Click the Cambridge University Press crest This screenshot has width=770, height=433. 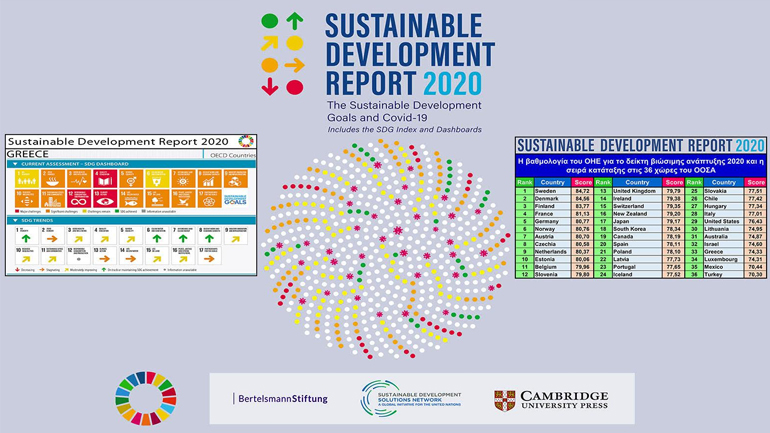[505, 400]
